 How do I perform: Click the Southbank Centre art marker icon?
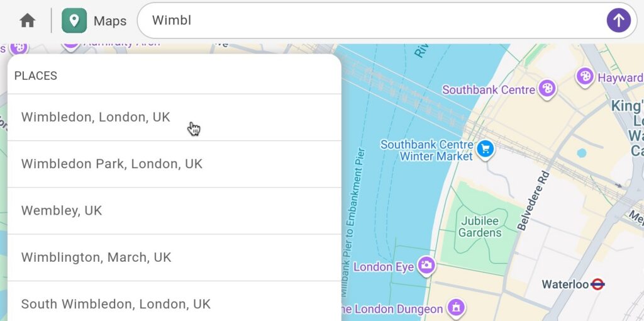(547, 89)
